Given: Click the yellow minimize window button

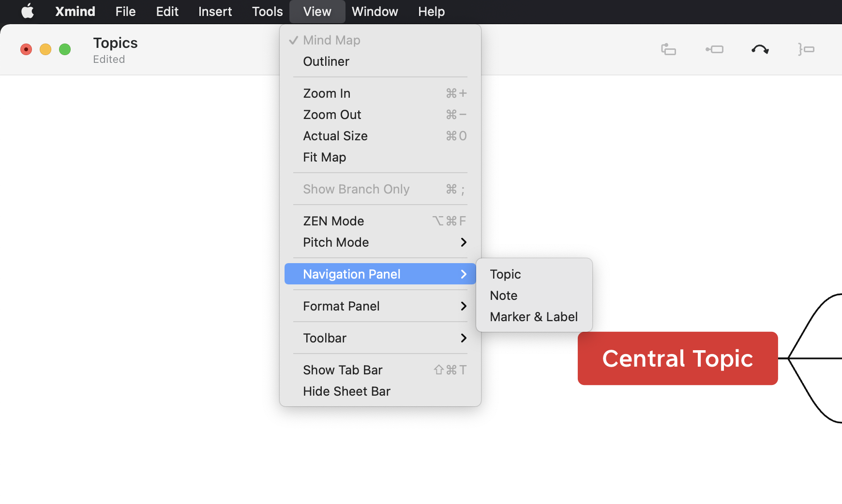Looking at the screenshot, I should 45,49.
